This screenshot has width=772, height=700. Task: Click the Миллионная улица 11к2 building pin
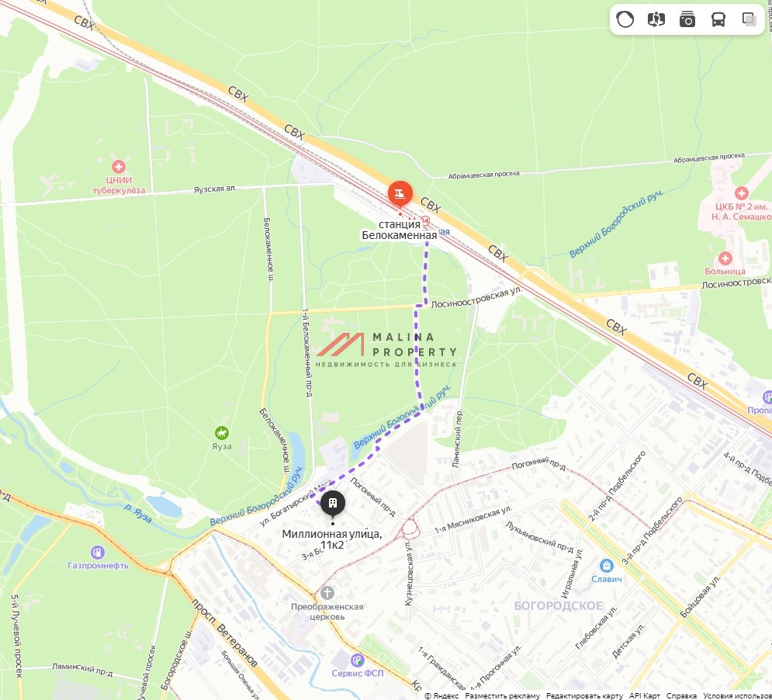(333, 504)
